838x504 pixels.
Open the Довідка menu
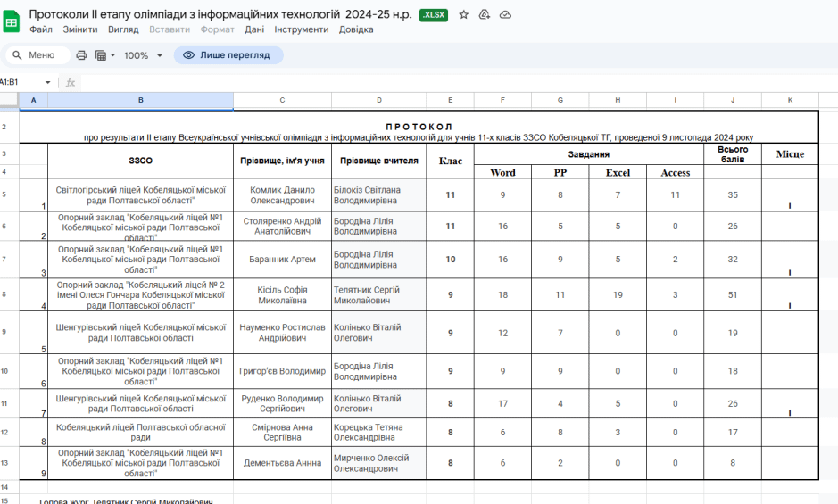[x=356, y=29]
